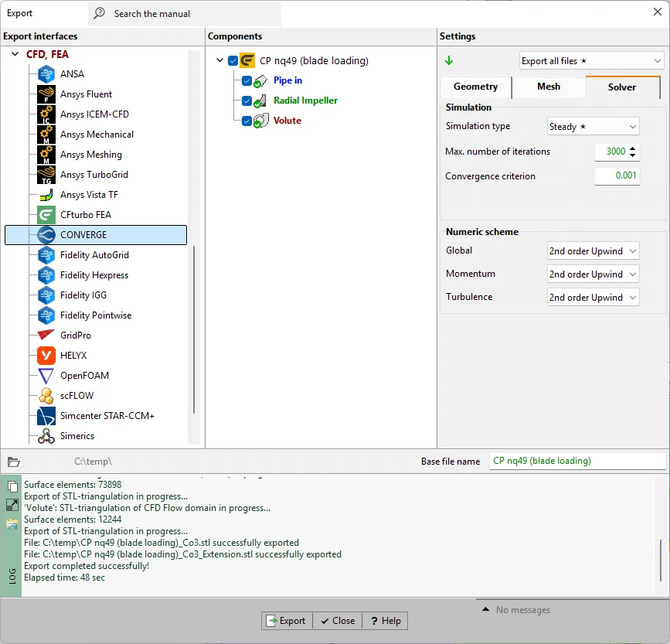The width and height of the screenshot is (670, 644).
Task: Uncheck the Pipe in component checkbox
Action: pos(247,80)
